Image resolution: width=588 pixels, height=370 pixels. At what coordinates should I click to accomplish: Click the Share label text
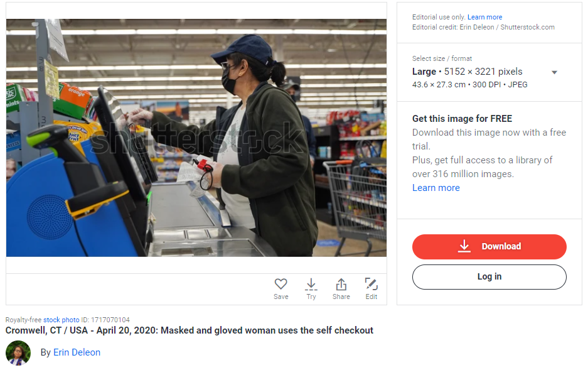(341, 297)
